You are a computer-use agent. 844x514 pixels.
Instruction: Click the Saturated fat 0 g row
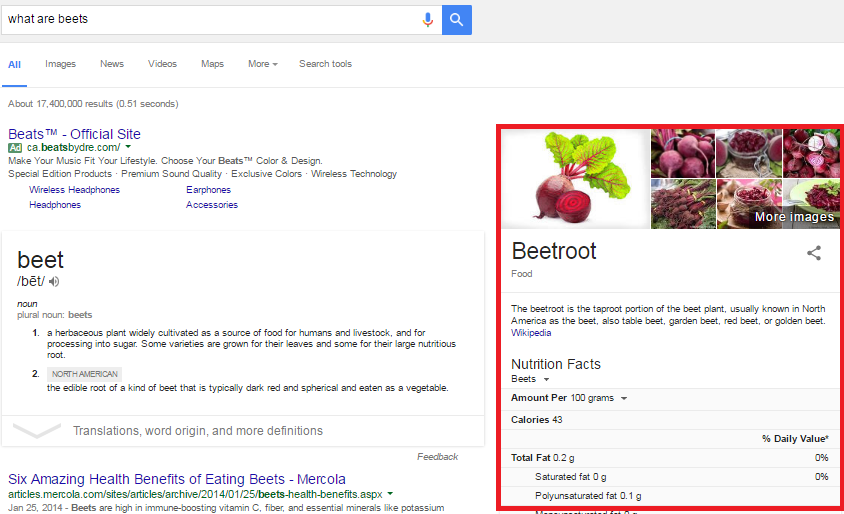click(671, 477)
